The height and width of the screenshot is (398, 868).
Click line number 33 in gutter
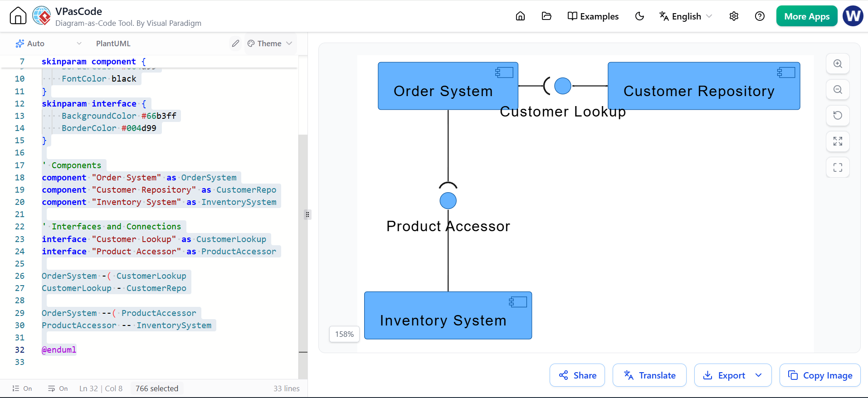point(20,362)
